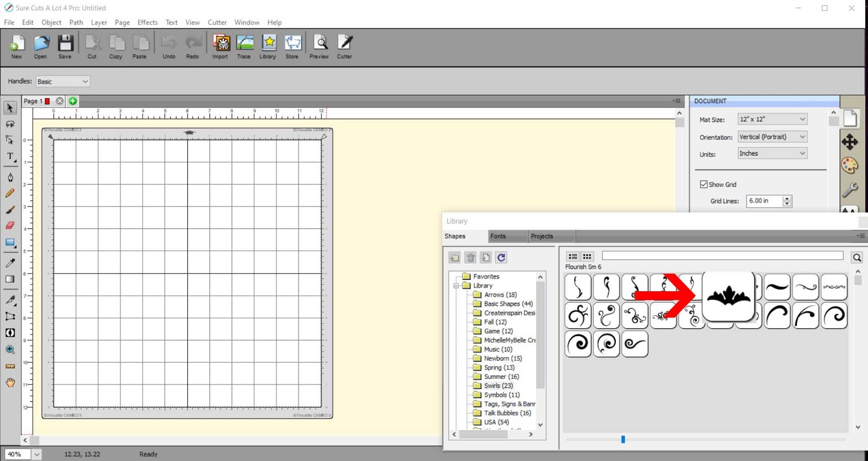Click the Grid Lines value field
Screen dimensions: 868x461
coord(764,201)
